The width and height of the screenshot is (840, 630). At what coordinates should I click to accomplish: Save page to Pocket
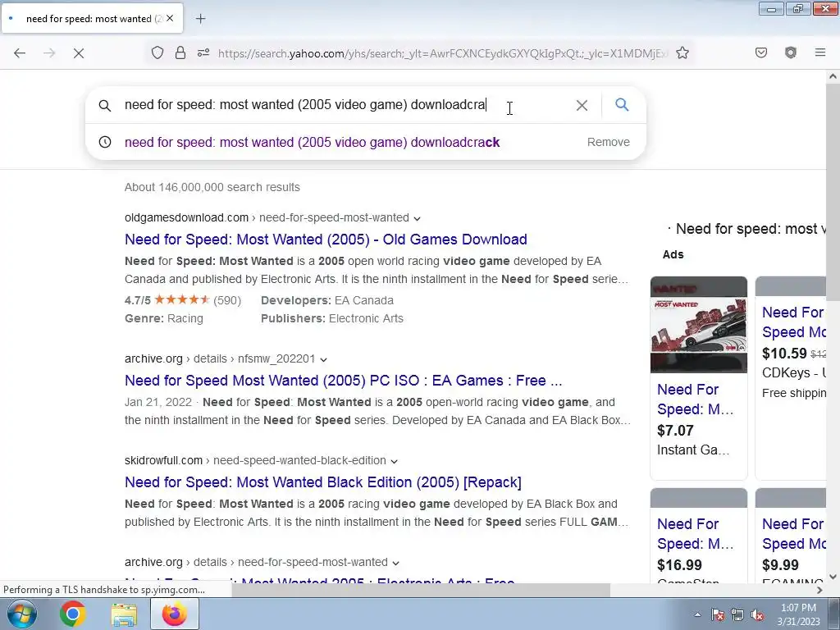point(760,52)
